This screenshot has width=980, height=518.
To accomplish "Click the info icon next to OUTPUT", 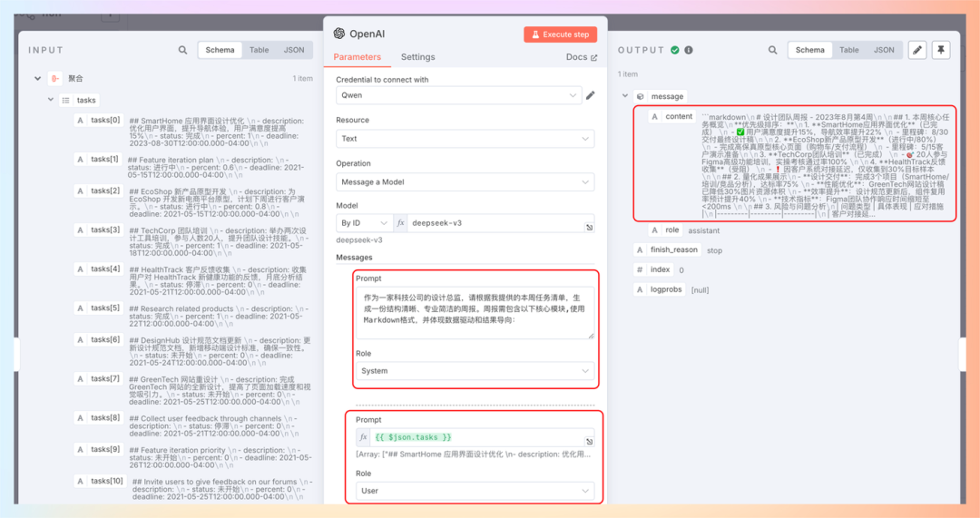I will click(689, 50).
